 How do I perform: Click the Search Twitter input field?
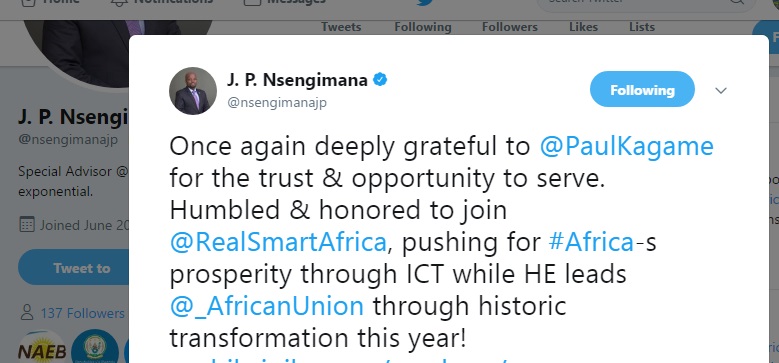tap(646, 2)
